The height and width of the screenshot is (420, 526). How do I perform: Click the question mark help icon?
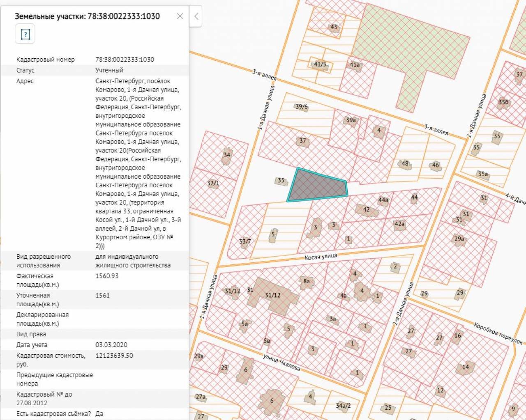pyautogui.click(x=25, y=34)
